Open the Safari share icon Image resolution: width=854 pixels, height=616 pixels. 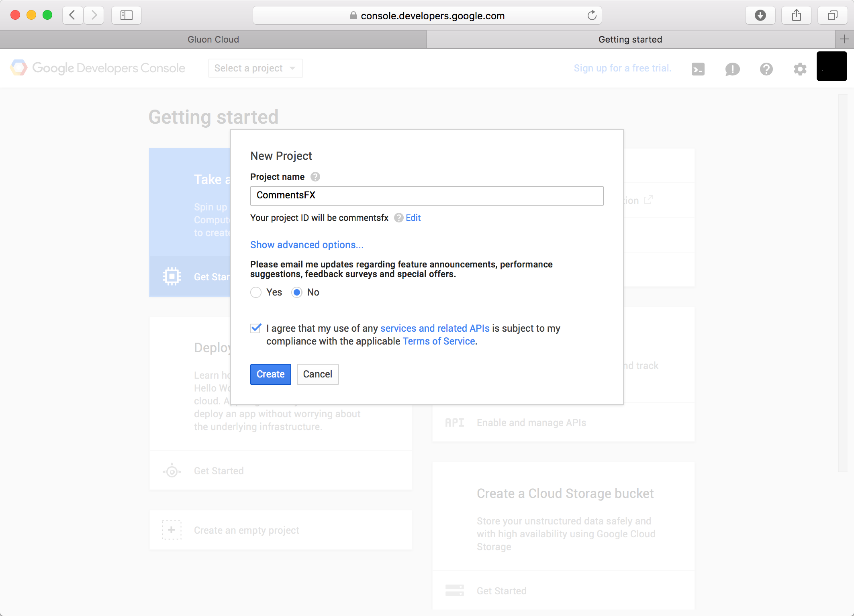click(x=796, y=15)
